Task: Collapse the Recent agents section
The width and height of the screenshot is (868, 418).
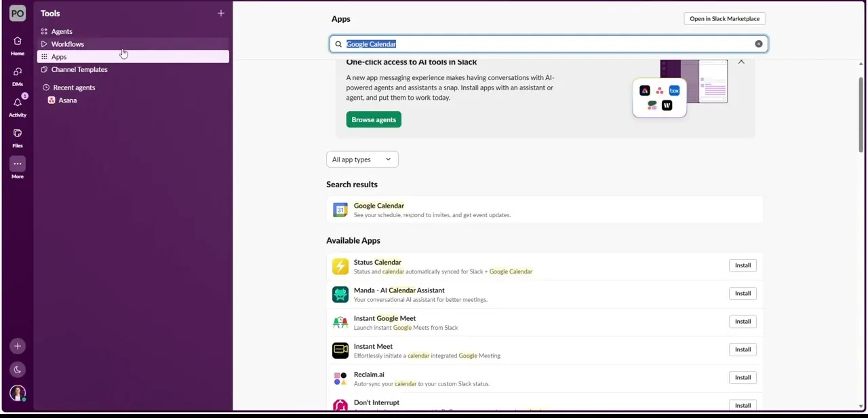Action: click(45, 88)
